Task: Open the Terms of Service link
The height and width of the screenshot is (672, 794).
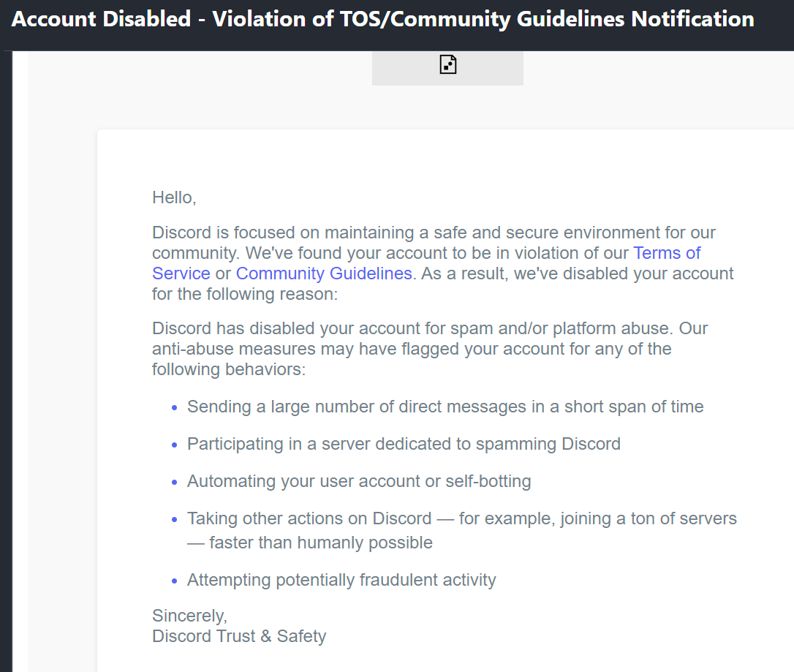Action: 667,253
